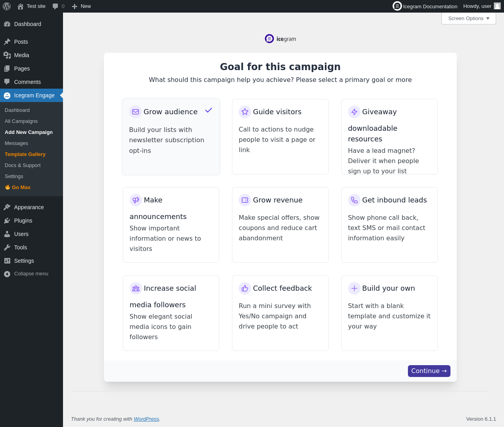Click the people icon on Increase social
This screenshot has width=504, height=427.
coord(136,288)
